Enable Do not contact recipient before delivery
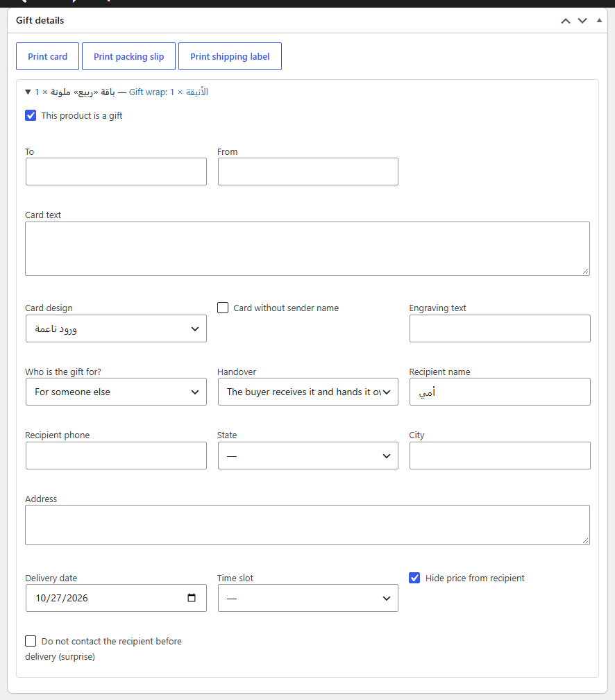The width and height of the screenshot is (615, 700). pos(31,641)
